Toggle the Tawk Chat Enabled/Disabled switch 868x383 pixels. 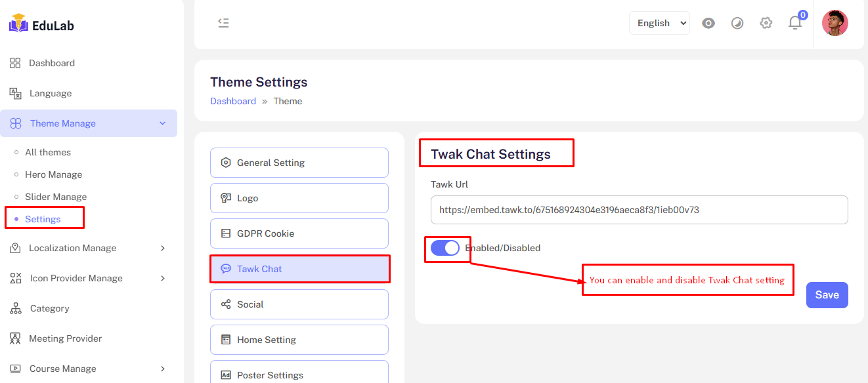coord(445,248)
